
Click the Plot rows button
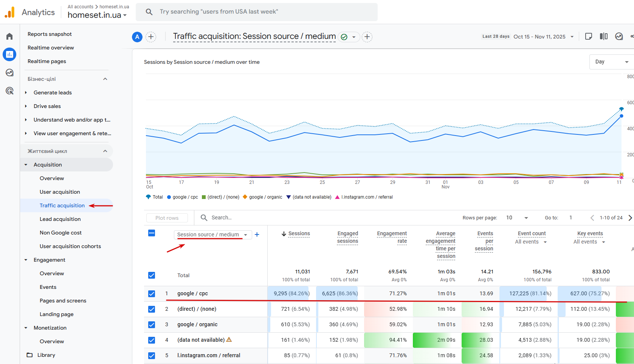click(x=167, y=218)
